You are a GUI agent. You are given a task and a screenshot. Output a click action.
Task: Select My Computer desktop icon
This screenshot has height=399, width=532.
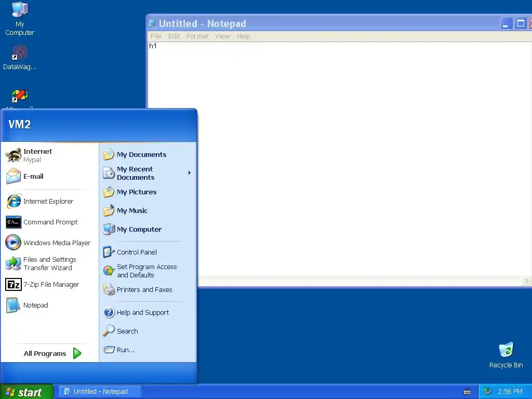point(20,19)
